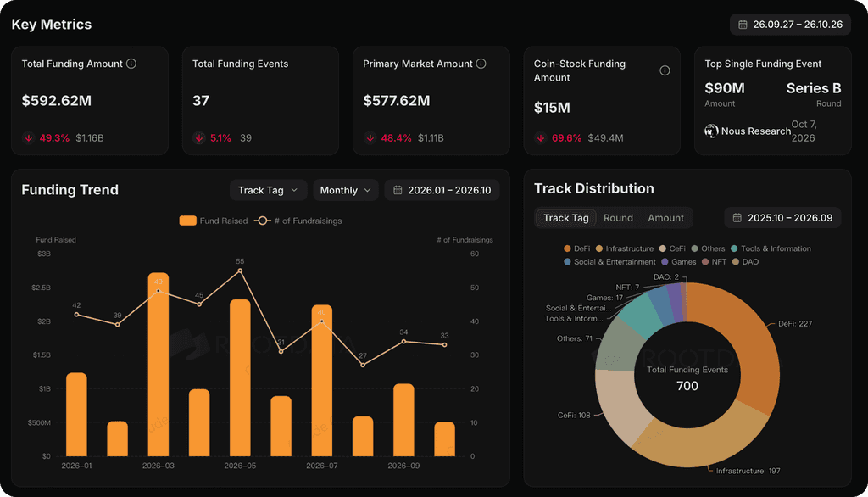Screen dimensions: 868x497
Task: Click the Games legend color dot
Action: point(665,261)
